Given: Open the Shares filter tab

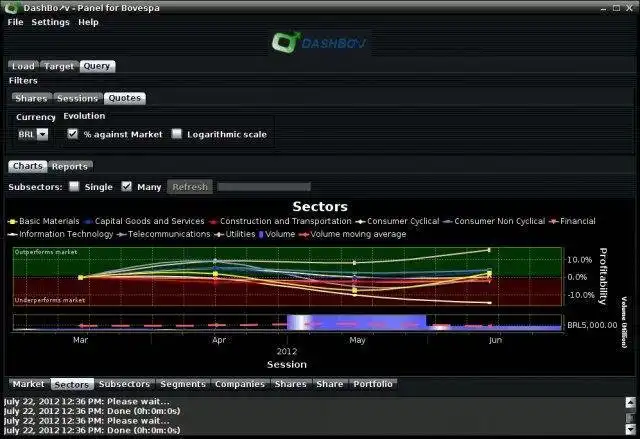Looking at the screenshot, I should click(31, 98).
